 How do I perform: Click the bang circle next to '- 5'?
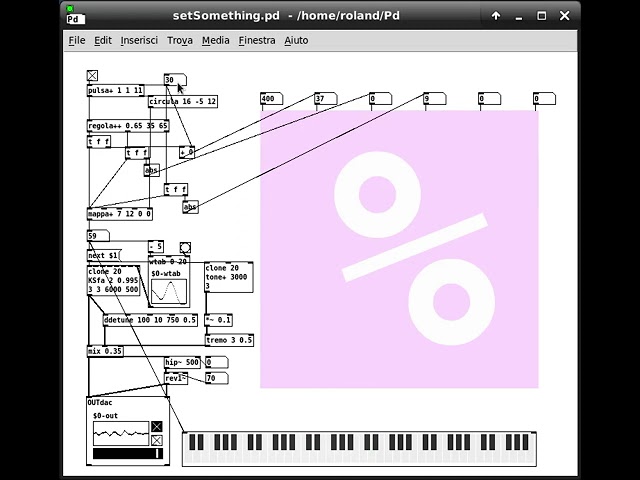[x=185, y=247]
